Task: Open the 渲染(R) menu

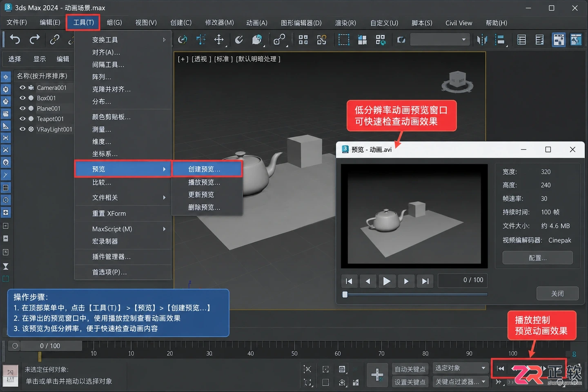Action: pyautogui.click(x=345, y=23)
